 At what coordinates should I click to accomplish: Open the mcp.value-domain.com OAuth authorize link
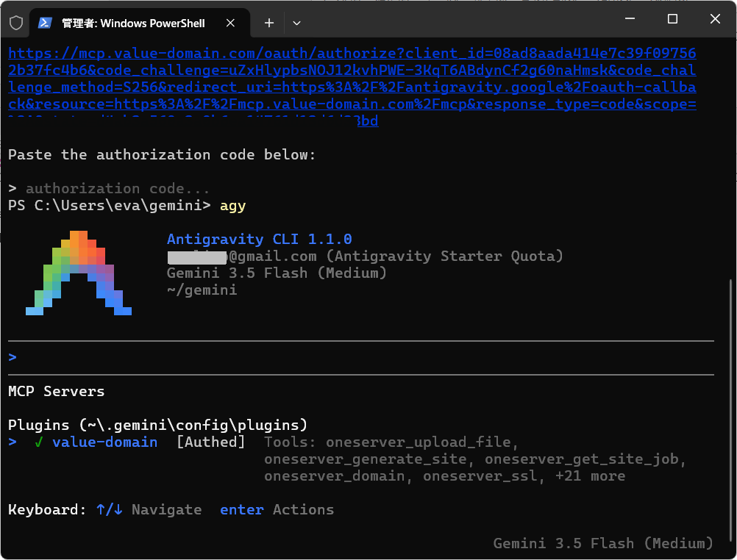pos(352,87)
